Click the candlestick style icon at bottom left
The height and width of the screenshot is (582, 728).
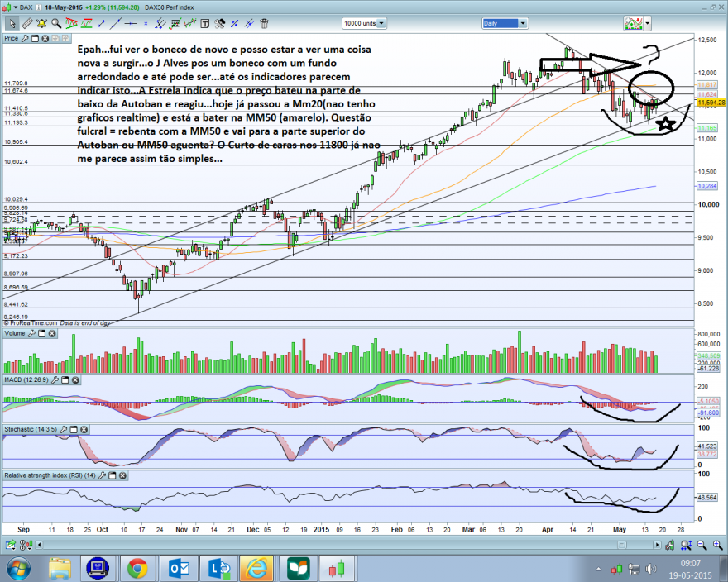click(26, 545)
